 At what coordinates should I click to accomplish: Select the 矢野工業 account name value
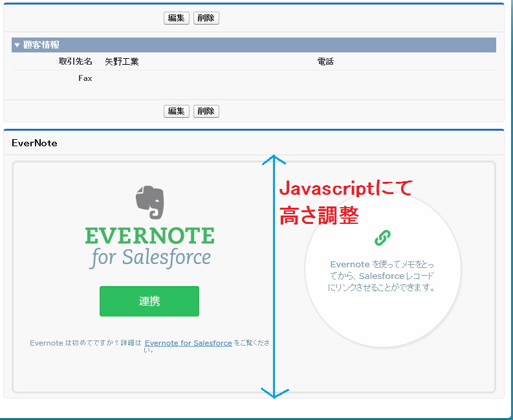[x=122, y=61]
